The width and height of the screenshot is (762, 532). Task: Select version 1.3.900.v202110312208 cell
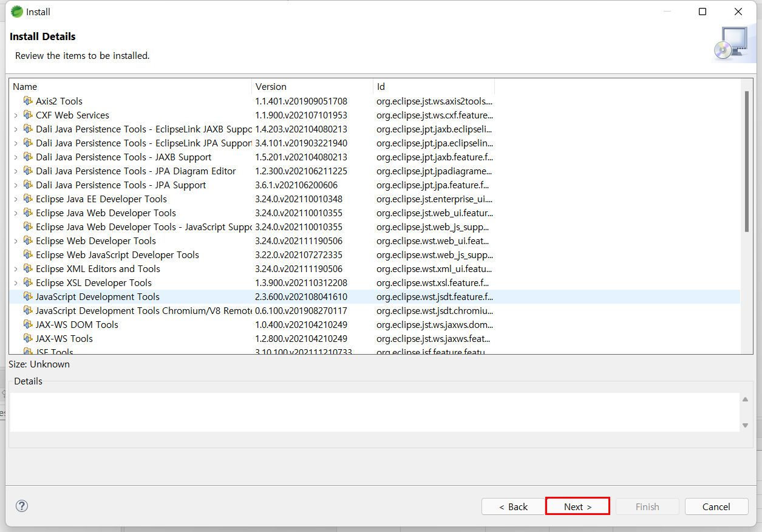click(x=301, y=282)
